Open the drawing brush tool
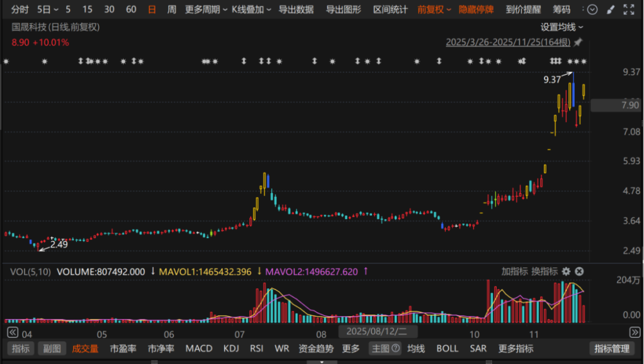This screenshot has width=644, height=364. tap(610, 10)
